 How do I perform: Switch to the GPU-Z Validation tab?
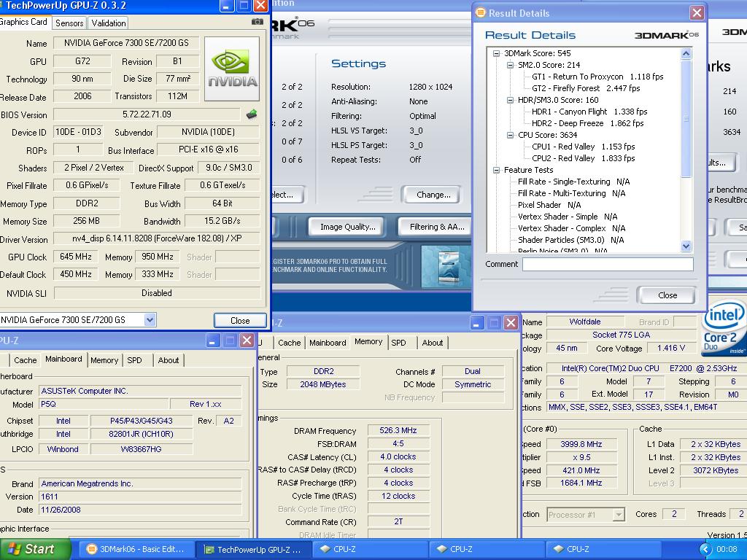click(109, 23)
